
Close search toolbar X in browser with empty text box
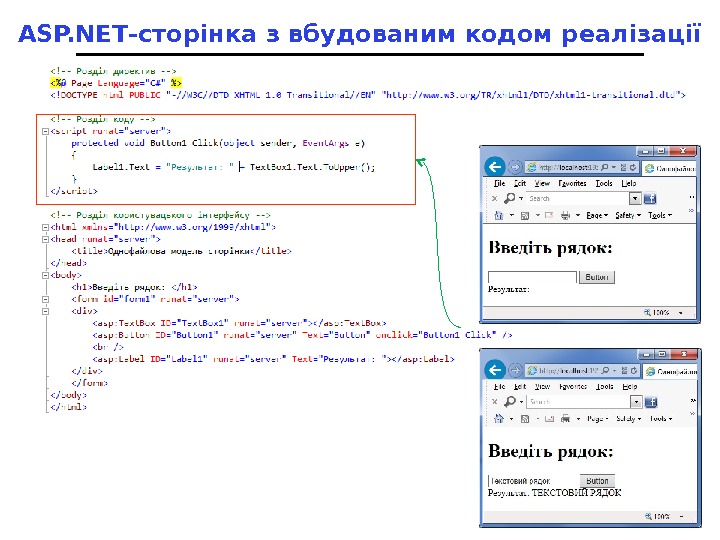pos(495,198)
